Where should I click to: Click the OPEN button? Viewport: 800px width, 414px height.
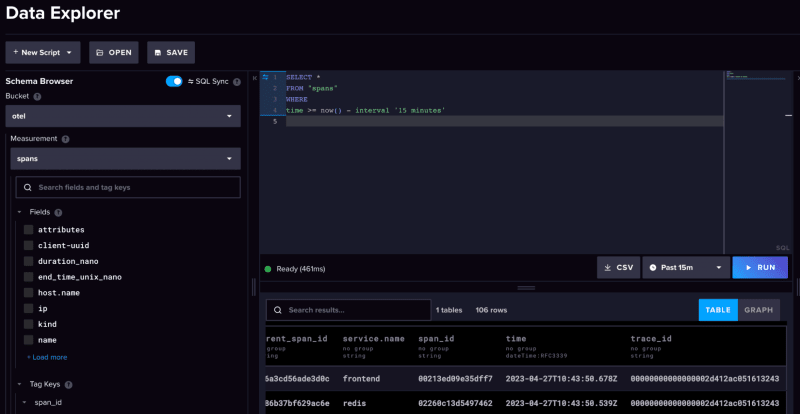coord(114,53)
